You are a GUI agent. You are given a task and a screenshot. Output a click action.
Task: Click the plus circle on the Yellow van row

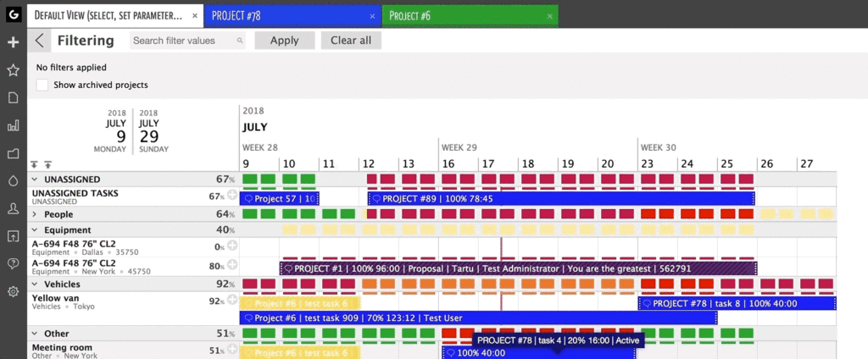pos(232,301)
